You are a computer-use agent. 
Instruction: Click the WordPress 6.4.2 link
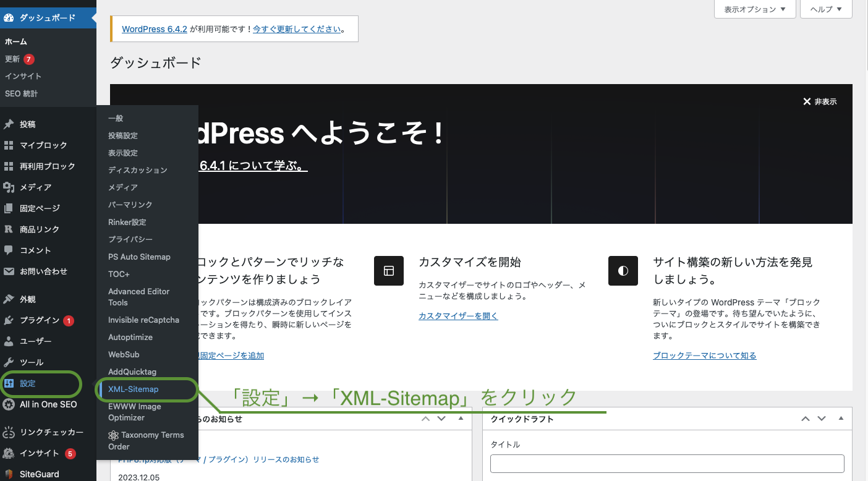[x=155, y=29]
